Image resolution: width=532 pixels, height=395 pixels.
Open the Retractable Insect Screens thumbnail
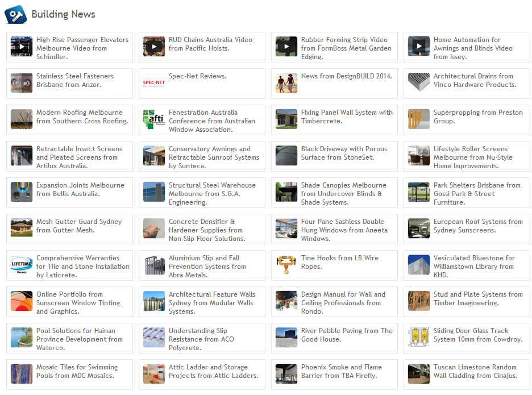[22, 155]
